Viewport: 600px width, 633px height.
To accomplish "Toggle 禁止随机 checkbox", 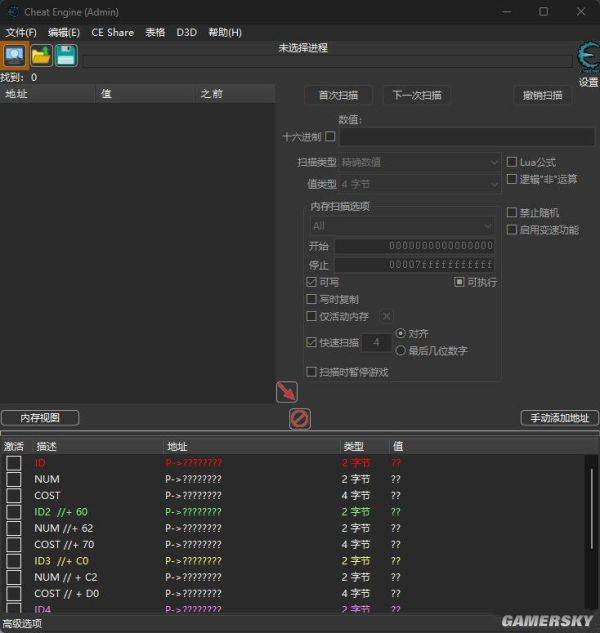I will [512, 212].
